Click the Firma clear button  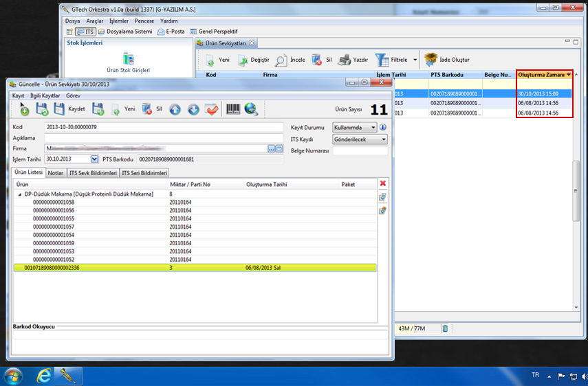(x=279, y=148)
